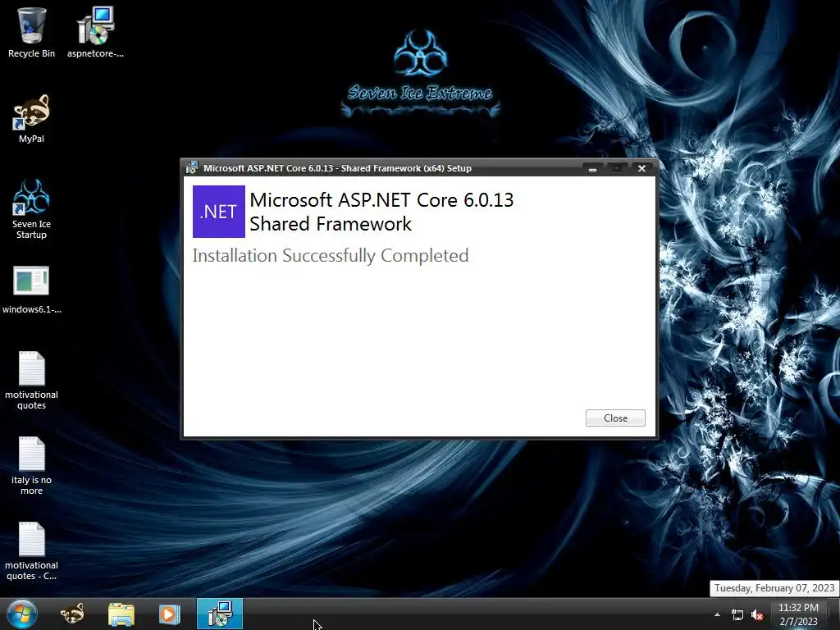Minimize the ASP.NET Core Setup window
840x630 pixels.
click(592, 168)
